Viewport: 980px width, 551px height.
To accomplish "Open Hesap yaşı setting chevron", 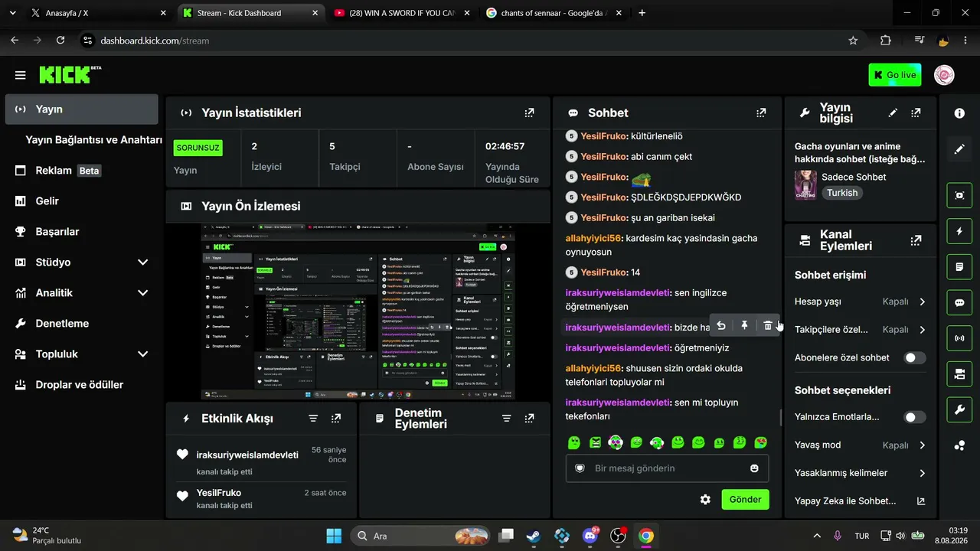I will 922,302.
